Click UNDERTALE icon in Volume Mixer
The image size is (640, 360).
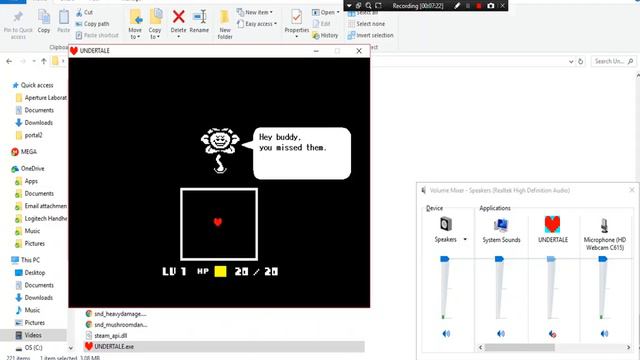[x=552, y=224]
